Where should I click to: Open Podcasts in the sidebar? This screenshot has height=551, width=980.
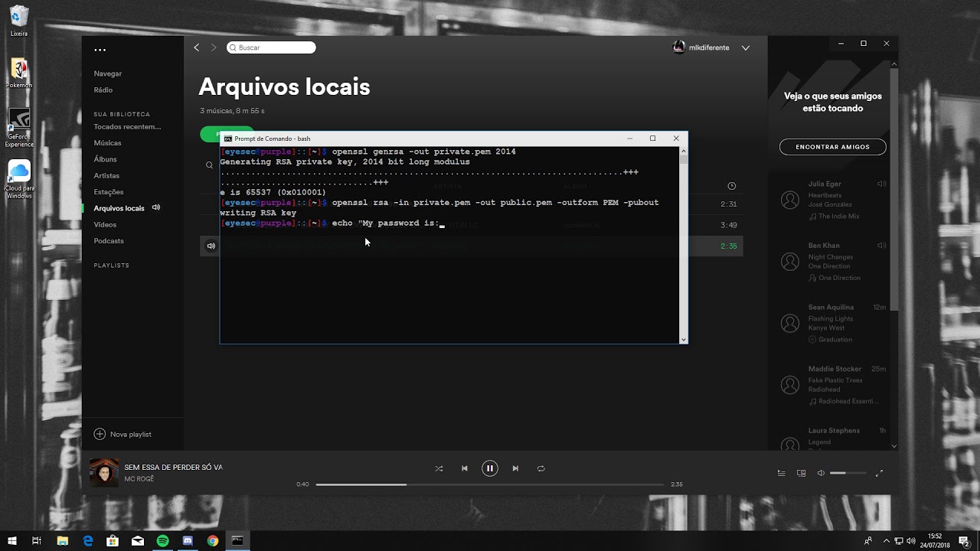pyautogui.click(x=109, y=241)
